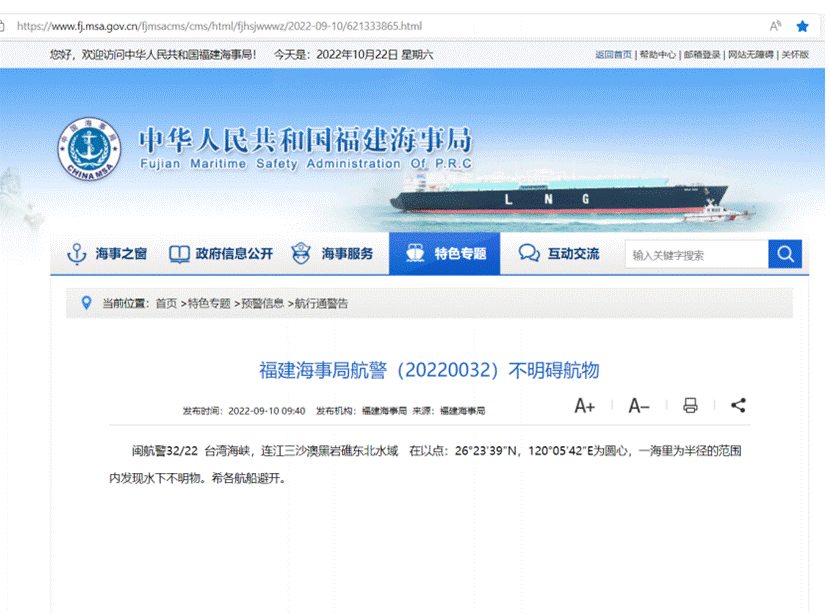Increase font size with A+ button
This screenshot has width=830, height=615.
tap(585, 406)
